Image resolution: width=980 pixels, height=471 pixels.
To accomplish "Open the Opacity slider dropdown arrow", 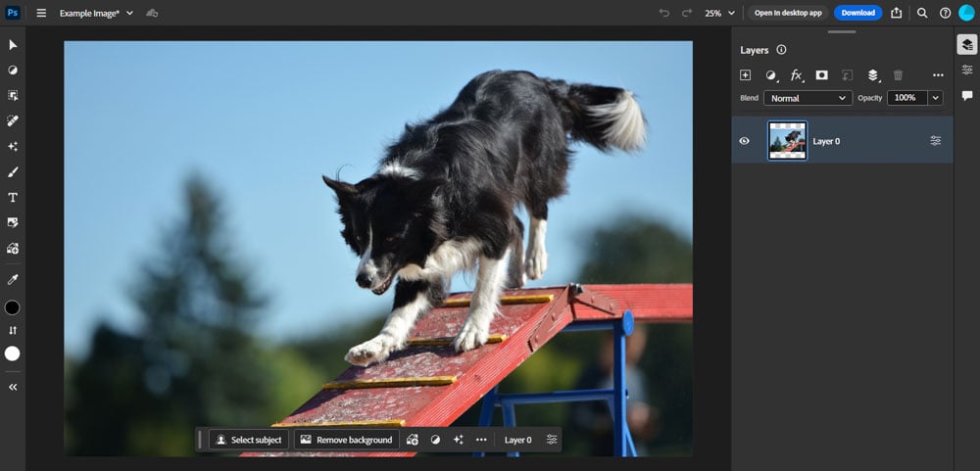I will click(x=936, y=98).
